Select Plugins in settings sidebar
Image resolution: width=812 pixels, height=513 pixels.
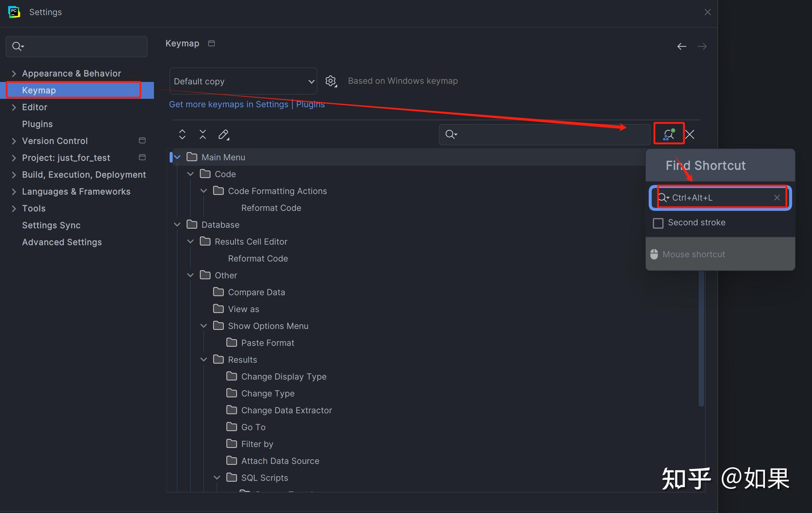coord(37,124)
